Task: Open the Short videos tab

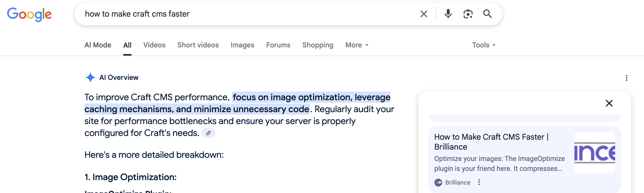Action: click(198, 45)
